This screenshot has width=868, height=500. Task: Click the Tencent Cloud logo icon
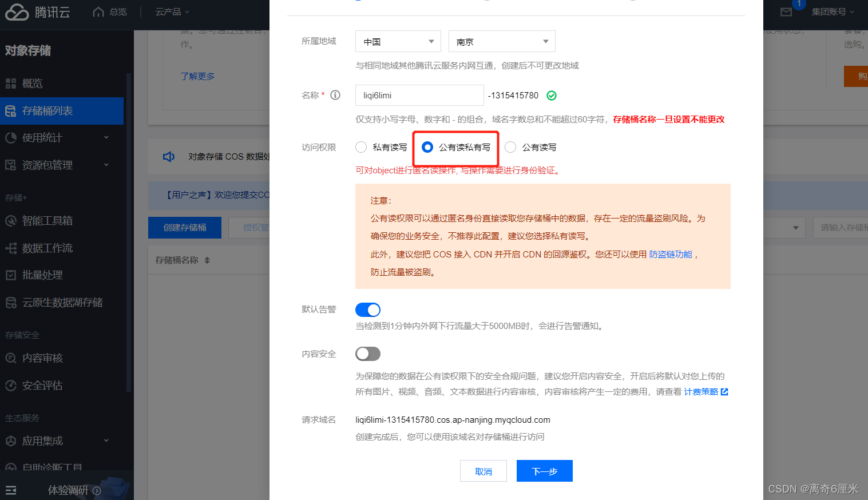[x=17, y=12]
